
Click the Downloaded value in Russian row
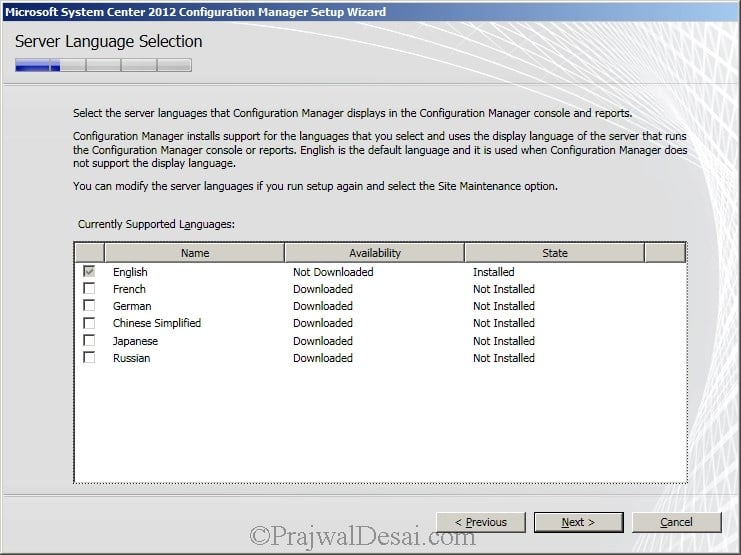(323, 358)
